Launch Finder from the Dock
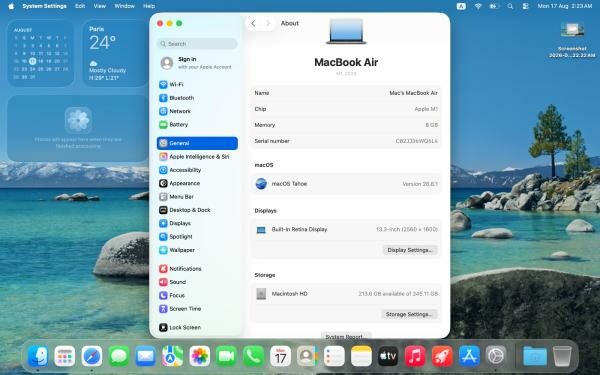600x375 pixels. click(x=38, y=356)
